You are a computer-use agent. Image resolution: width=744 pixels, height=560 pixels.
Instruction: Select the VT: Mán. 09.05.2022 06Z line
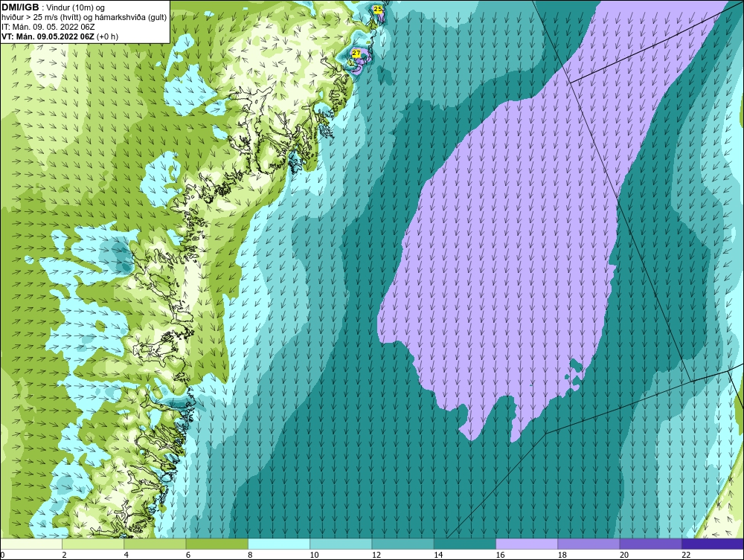pos(60,36)
